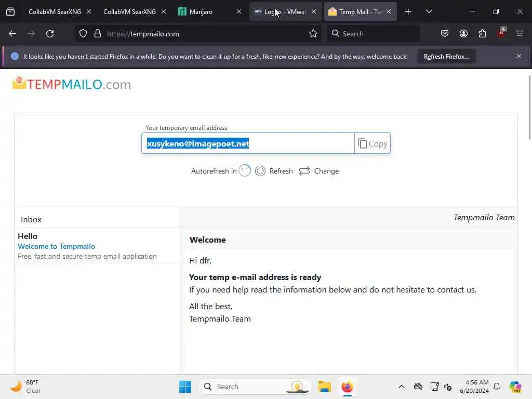
Task: Open a new browser tab
Action: coord(408,12)
